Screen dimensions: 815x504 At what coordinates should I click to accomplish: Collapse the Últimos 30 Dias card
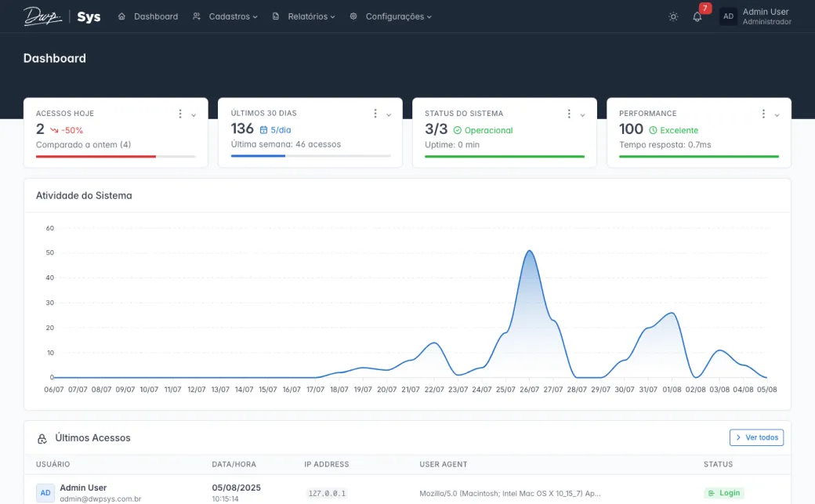[389, 114]
